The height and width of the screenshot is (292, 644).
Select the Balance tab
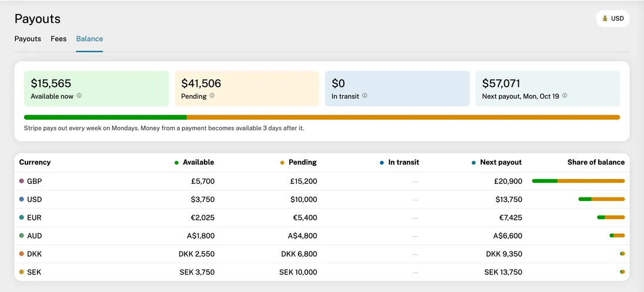pos(89,39)
